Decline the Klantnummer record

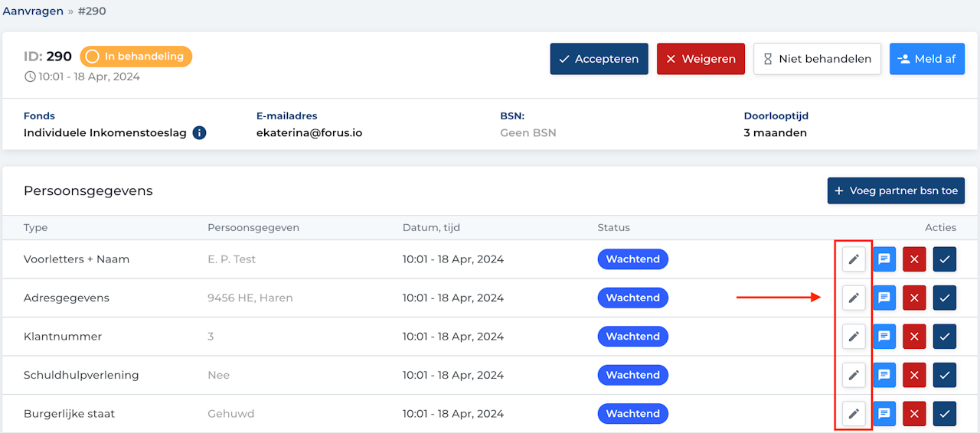click(x=914, y=337)
